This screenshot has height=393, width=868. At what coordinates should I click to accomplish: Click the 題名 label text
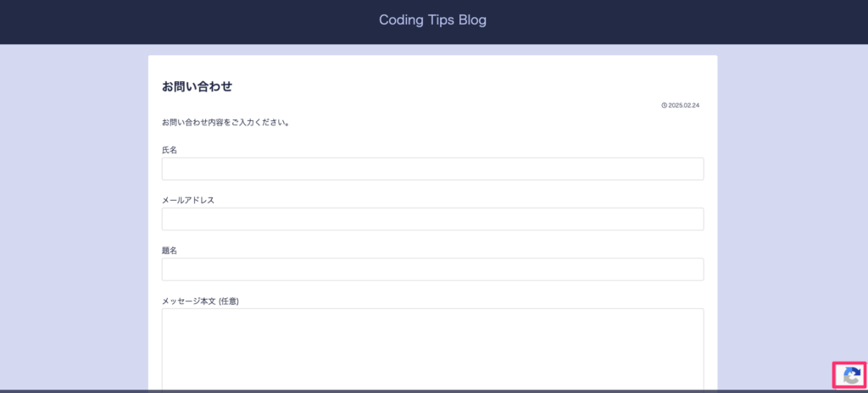click(170, 250)
